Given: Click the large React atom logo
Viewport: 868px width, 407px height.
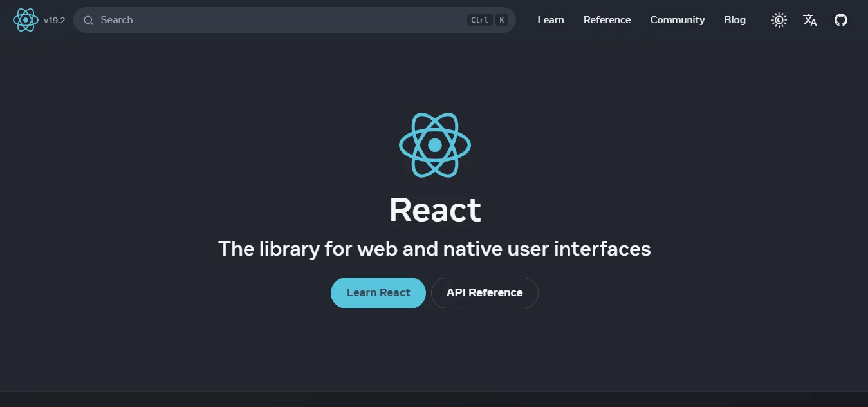Looking at the screenshot, I should pos(434,144).
